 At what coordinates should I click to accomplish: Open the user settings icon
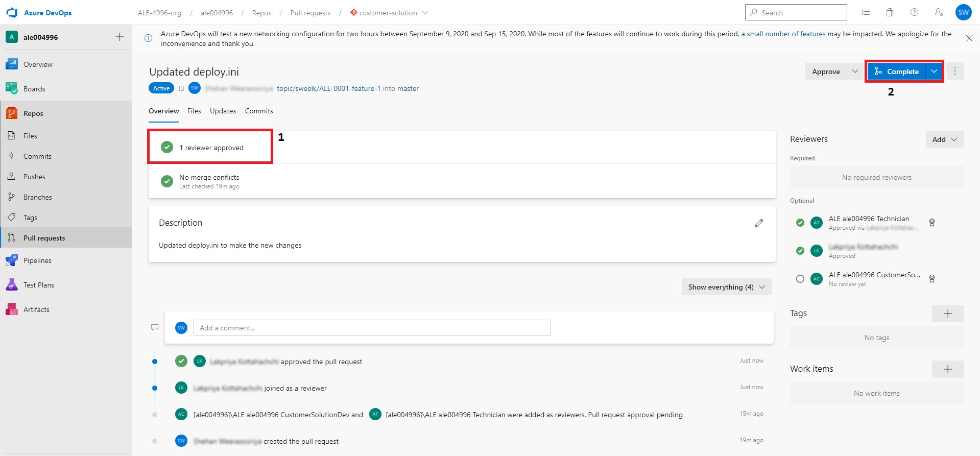coord(939,12)
